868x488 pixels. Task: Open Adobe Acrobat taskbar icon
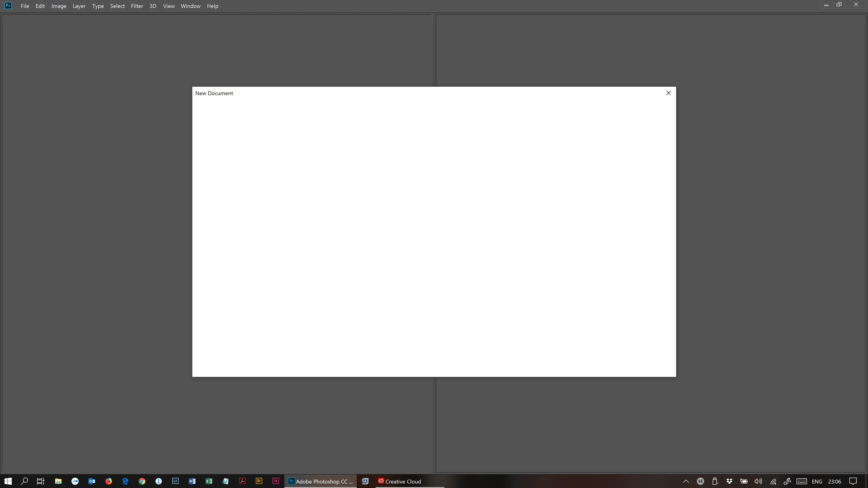[242, 481]
